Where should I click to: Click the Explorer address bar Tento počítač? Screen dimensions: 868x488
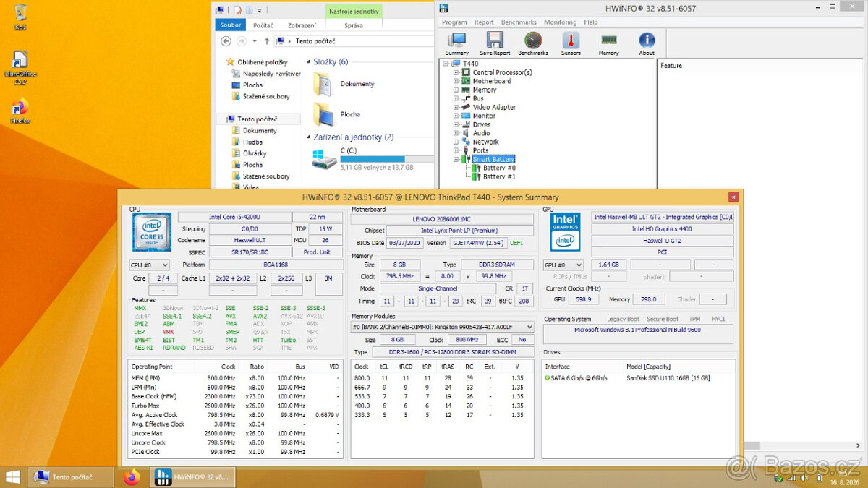(315, 41)
